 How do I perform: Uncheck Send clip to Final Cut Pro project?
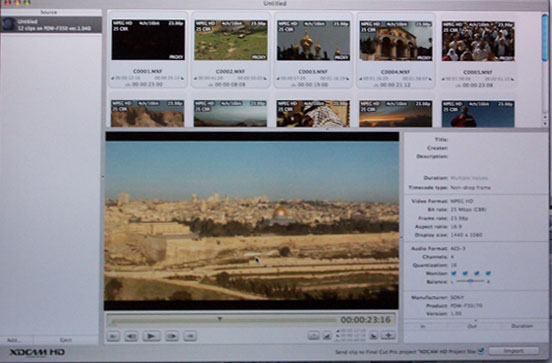[x=481, y=351]
